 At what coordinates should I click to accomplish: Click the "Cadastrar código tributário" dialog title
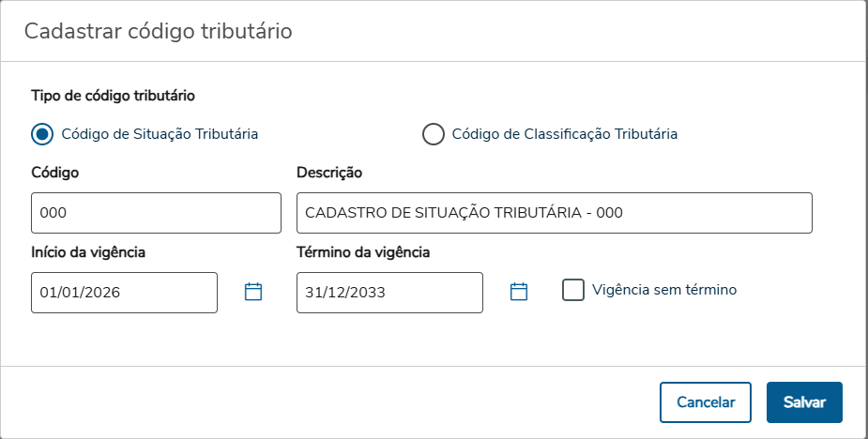pyautogui.click(x=159, y=31)
